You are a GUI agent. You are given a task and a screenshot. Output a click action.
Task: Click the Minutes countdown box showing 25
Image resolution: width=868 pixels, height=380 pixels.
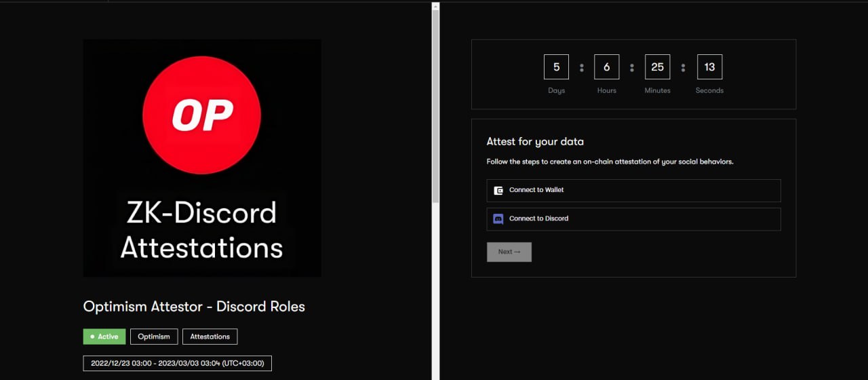(x=657, y=67)
